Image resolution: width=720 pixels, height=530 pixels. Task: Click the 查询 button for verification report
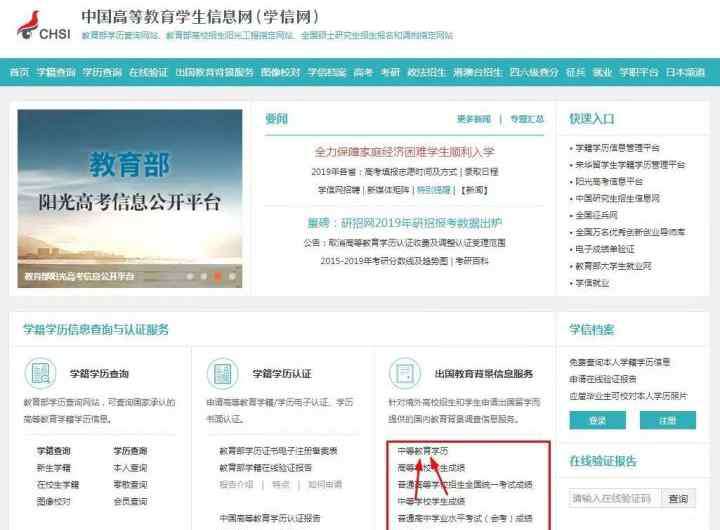[x=678, y=498]
